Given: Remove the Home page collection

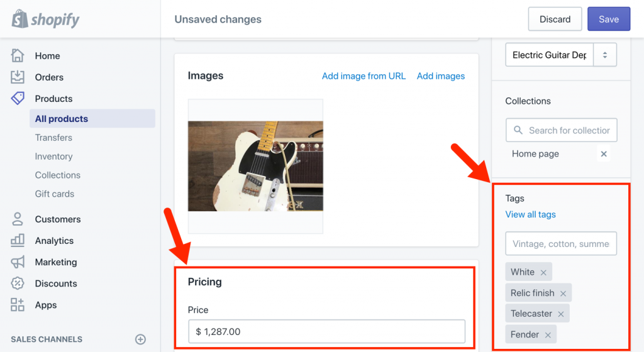Looking at the screenshot, I should [x=604, y=154].
